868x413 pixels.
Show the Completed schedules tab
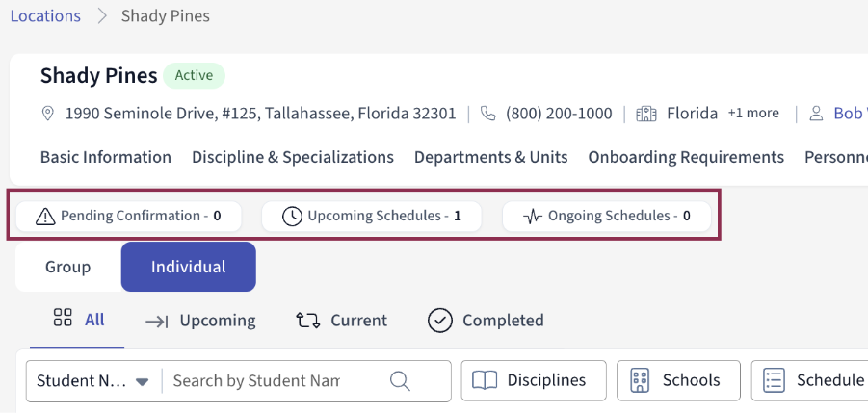[486, 321]
